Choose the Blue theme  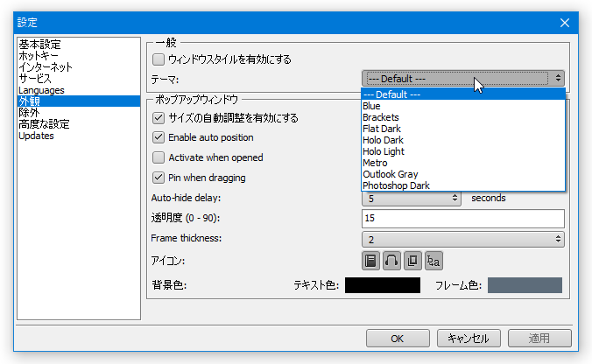[463, 106]
